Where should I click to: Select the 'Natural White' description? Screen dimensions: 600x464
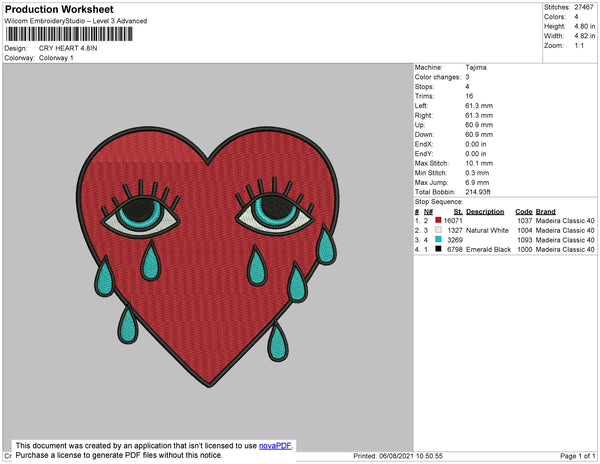pos(487,230)
